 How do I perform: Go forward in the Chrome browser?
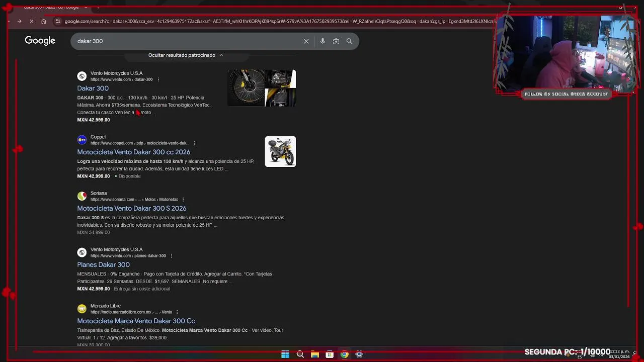point(19,21)
